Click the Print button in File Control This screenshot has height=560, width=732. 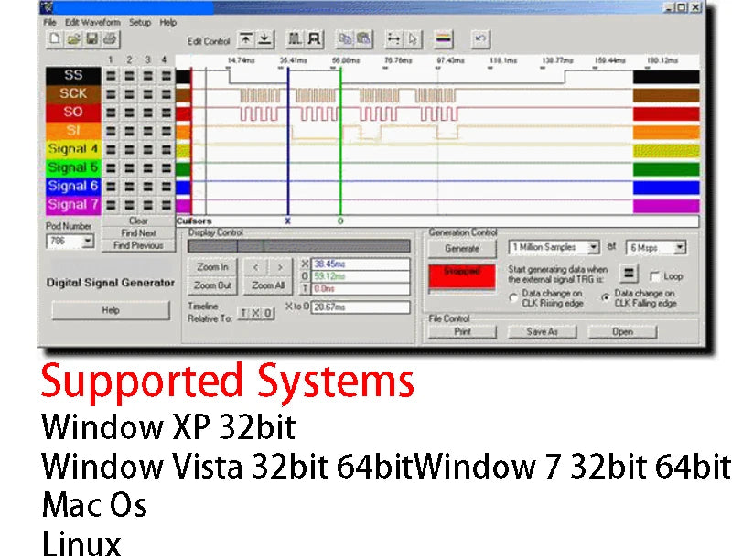(x=462, y=332)
